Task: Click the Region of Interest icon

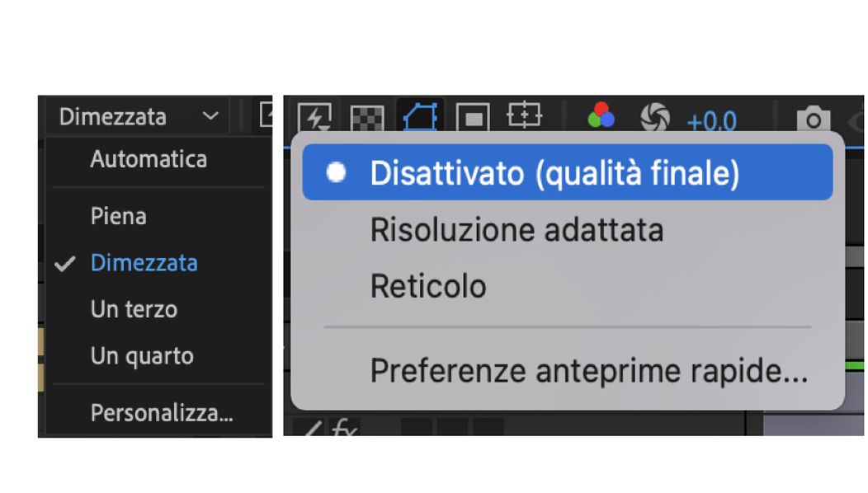Action: (x=473, y=118)
